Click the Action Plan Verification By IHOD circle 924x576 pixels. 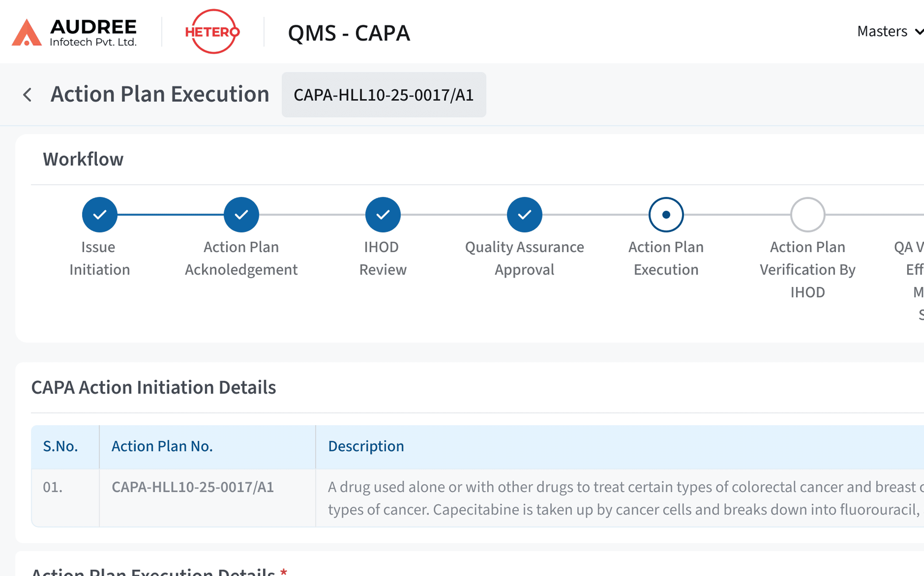point(808,214)
